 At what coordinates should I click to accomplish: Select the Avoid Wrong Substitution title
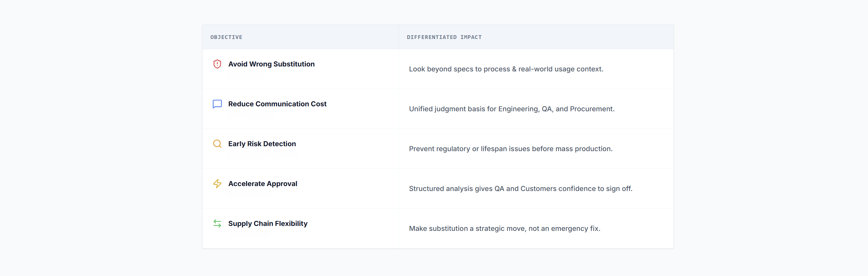[271, 64]
